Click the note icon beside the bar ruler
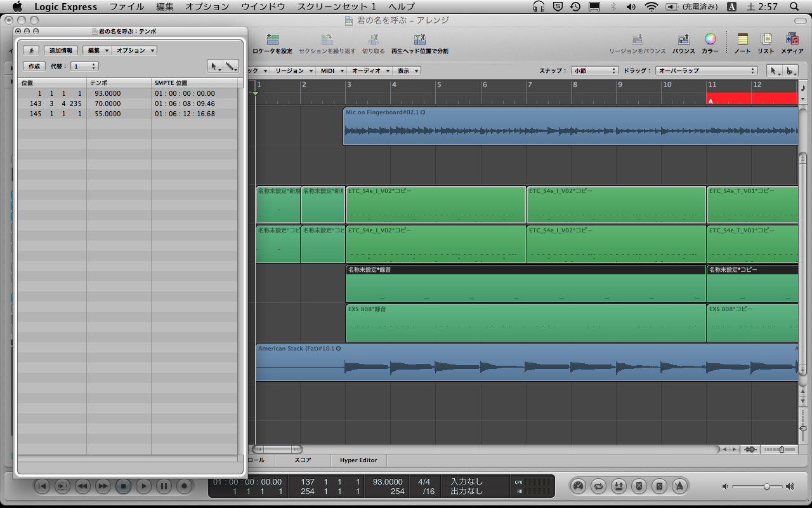The height and width of the screenshot is (508, 812). (803, 87)
